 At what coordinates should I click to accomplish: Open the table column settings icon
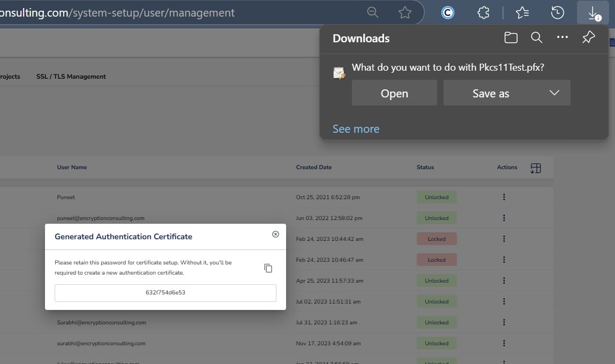tap(536, 168)
